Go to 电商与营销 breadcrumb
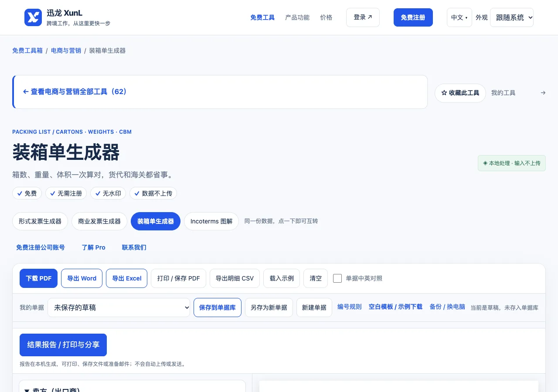558x392 pixels. click(66, 51)
